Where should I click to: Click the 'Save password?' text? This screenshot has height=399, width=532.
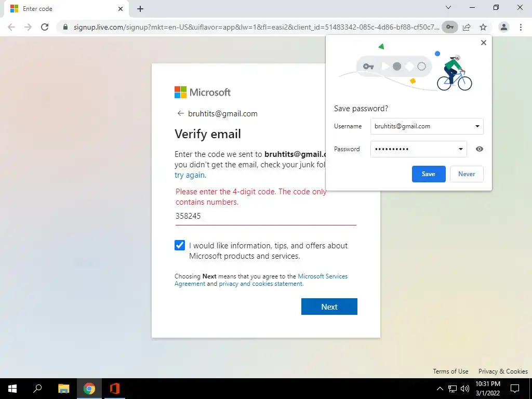coord(361,109)
